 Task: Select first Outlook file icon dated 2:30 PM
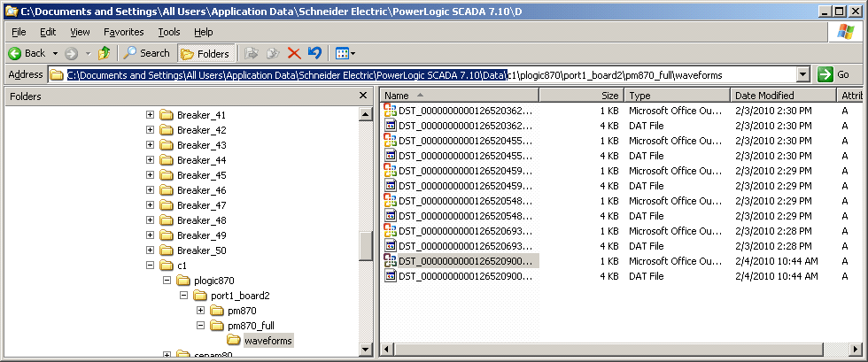click(x=391, y=110)
